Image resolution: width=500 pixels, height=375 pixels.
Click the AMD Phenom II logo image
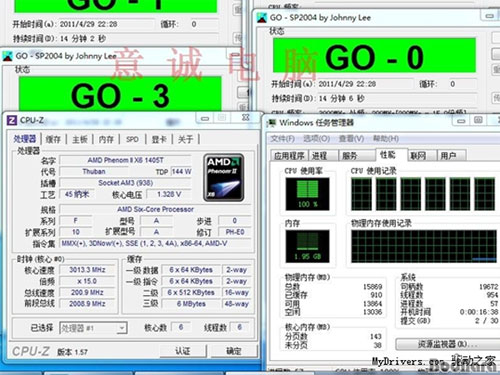tap(224, 177)
